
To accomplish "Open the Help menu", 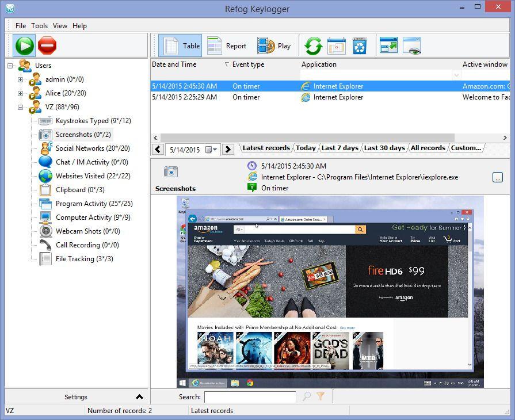I will pos(79,26).
